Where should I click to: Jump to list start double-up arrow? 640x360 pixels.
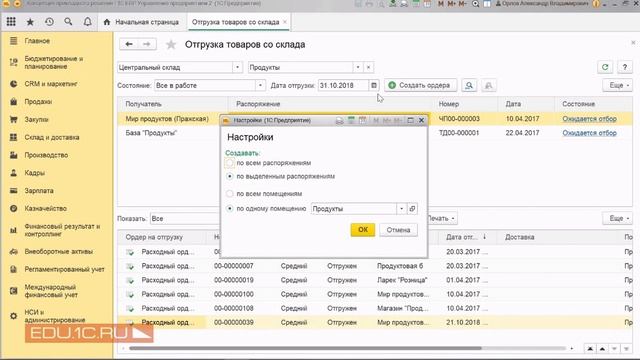(x=590, y=349)
